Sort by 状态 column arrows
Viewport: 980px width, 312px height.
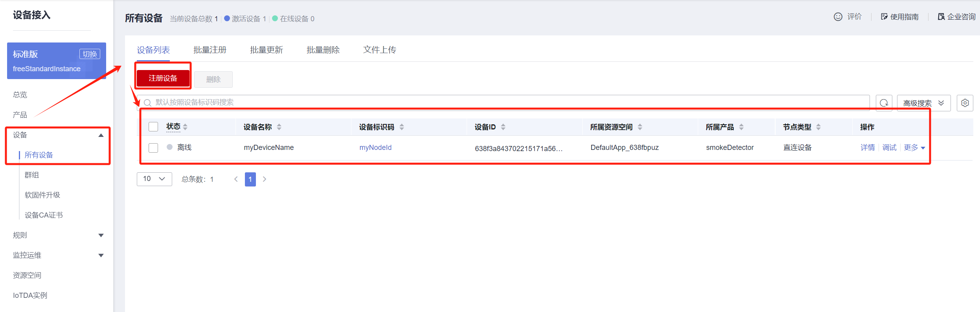185,127
